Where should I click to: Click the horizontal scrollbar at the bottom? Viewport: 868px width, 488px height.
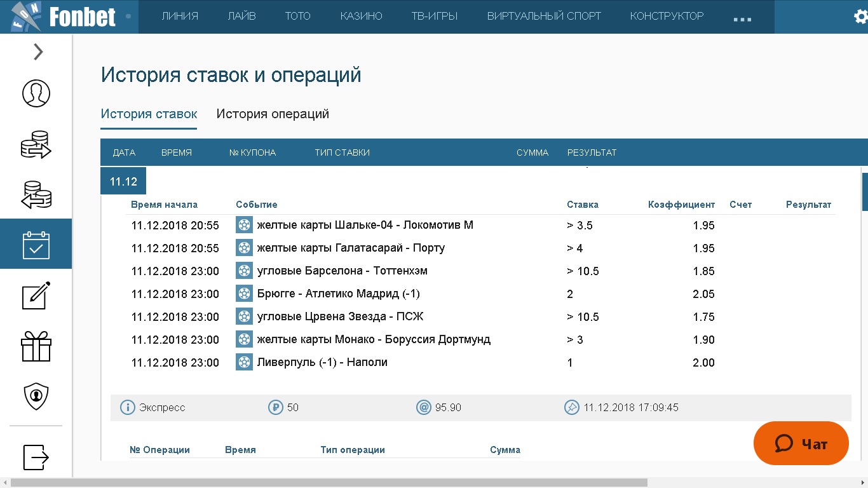coord(329,483)
